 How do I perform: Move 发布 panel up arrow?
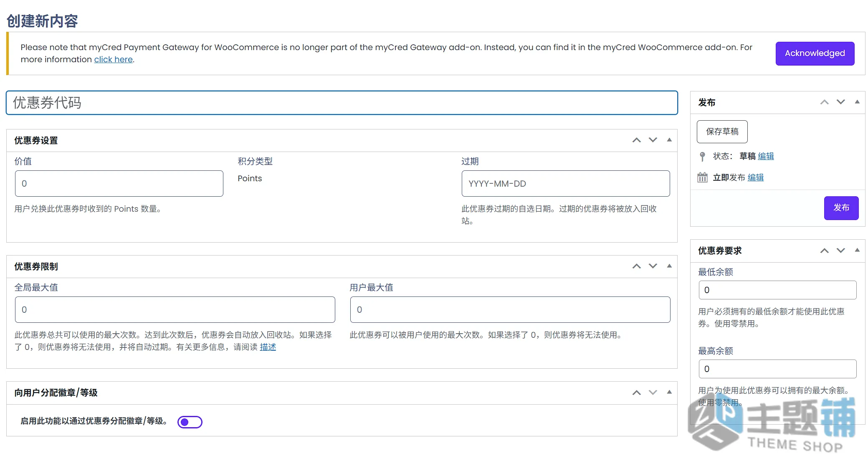[824, 102]
